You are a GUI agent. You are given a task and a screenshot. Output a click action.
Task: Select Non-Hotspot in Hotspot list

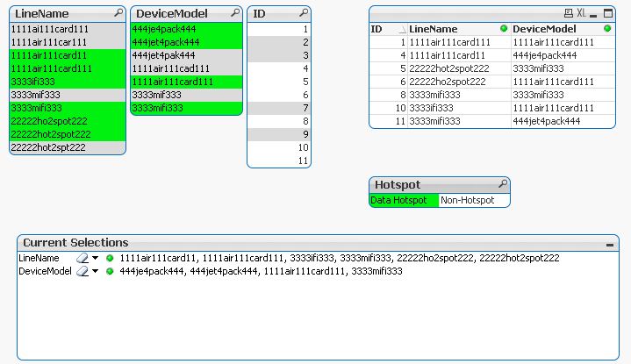click(474, 200)
